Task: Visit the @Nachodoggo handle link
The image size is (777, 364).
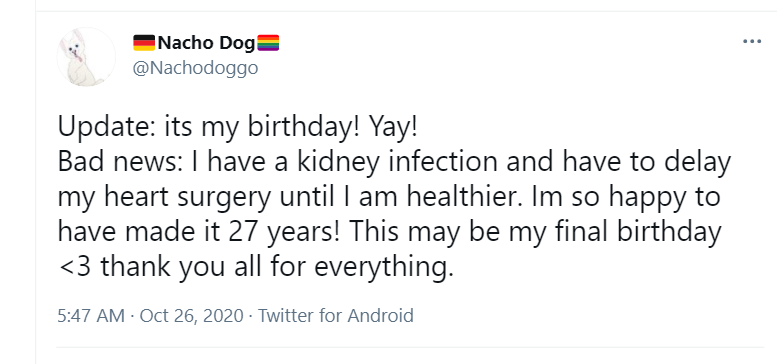Action: pos(195,68)
